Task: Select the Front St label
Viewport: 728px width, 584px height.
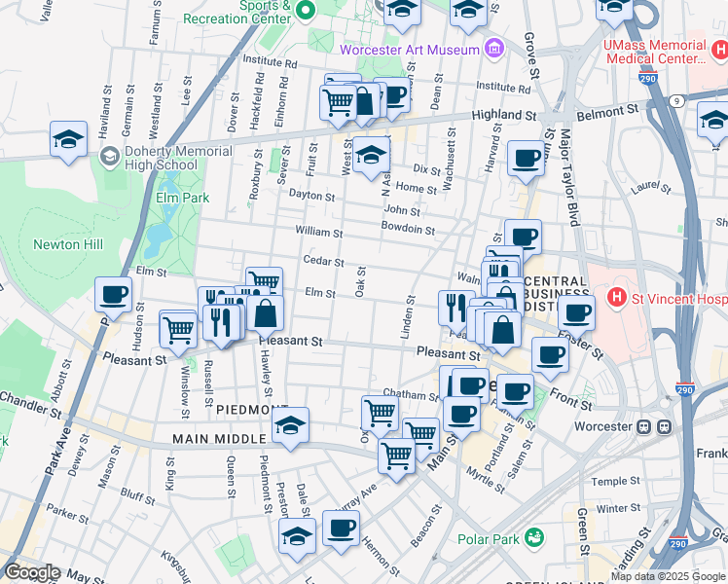Action: point(570,400)
